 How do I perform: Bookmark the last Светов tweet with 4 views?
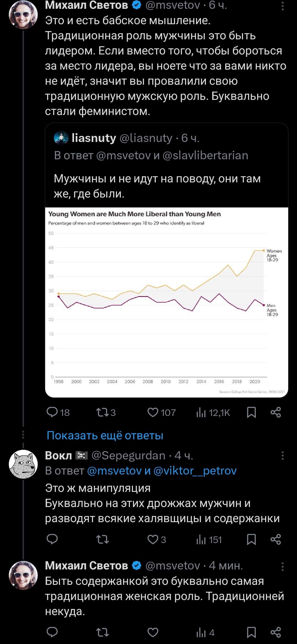pyautogui.click(x=251, y=632)
